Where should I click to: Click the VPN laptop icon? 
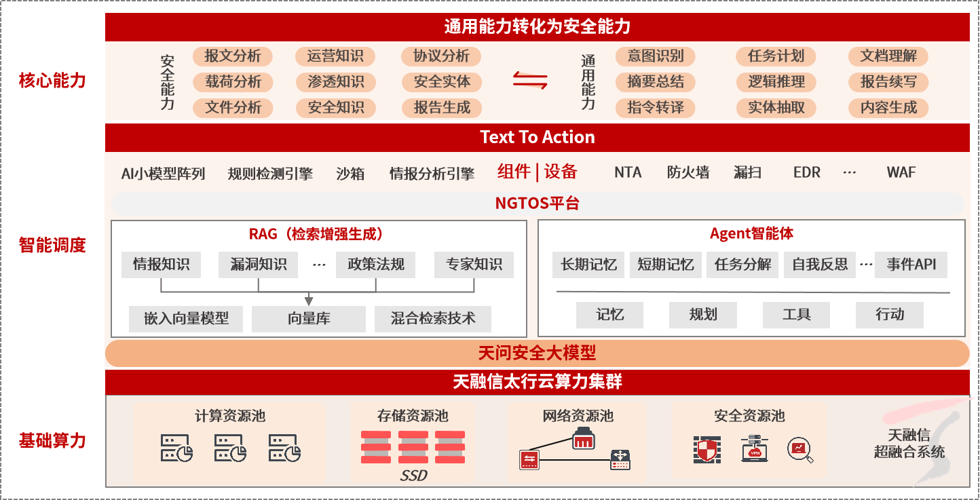(754, 449)
